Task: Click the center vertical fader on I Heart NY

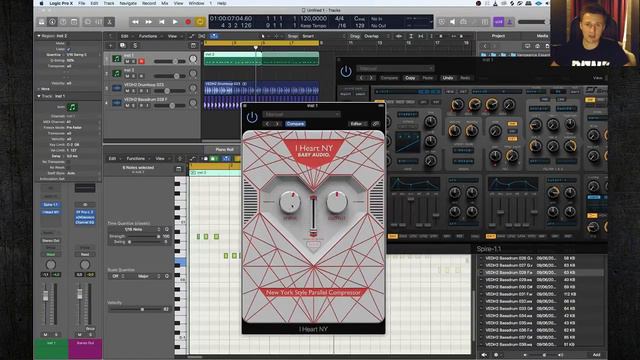Action: click(x=313, y=216)
